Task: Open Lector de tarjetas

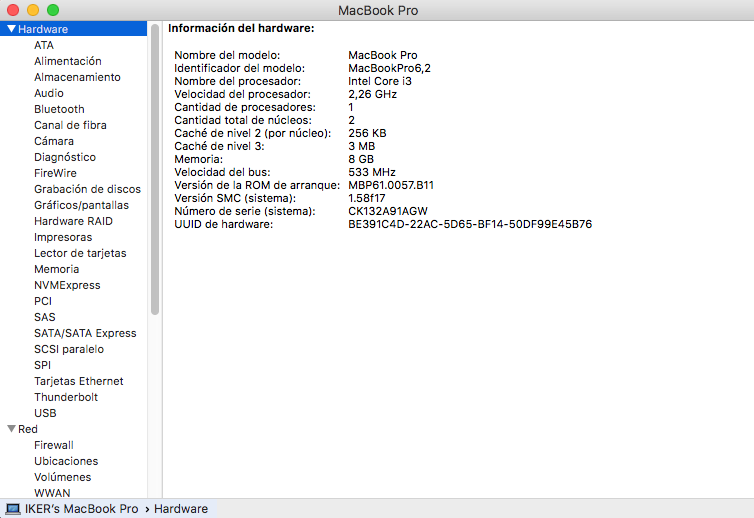Action: tap(80, 253)
